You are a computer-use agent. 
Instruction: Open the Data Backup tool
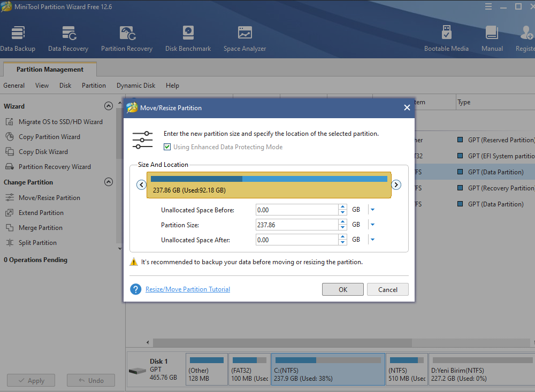(18, 39)
